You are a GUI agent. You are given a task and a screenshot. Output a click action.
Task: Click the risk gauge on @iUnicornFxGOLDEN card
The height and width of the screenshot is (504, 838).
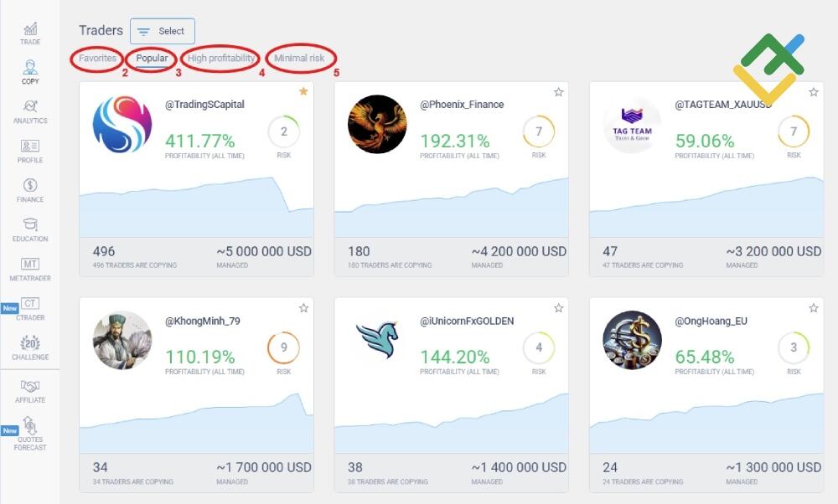click(x=538, y=347)
